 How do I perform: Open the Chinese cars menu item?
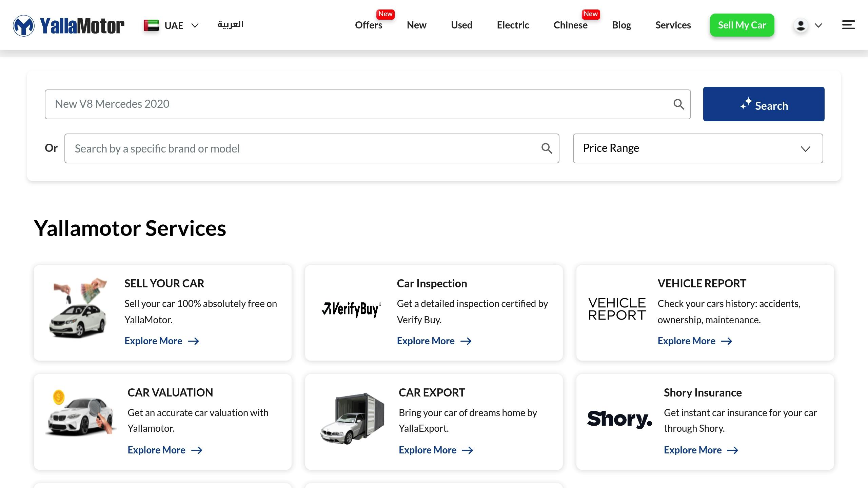(570, 25)
